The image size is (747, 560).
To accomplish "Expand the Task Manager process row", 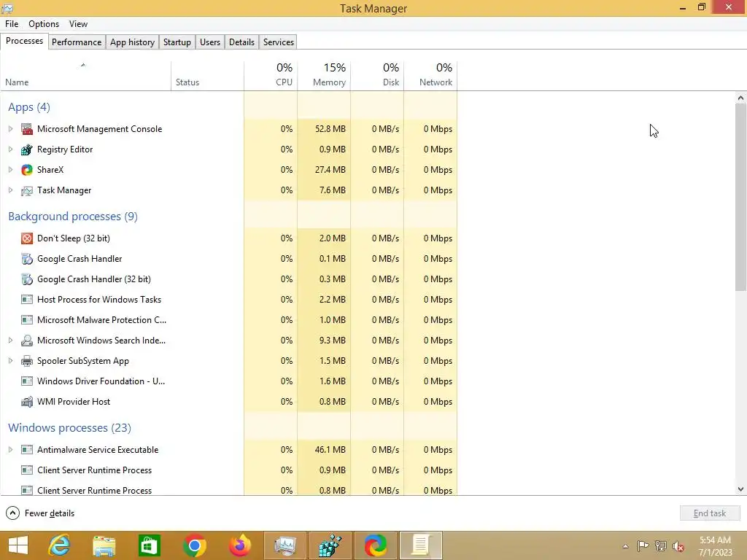I will pyautogui.click(x=10, y=190).
